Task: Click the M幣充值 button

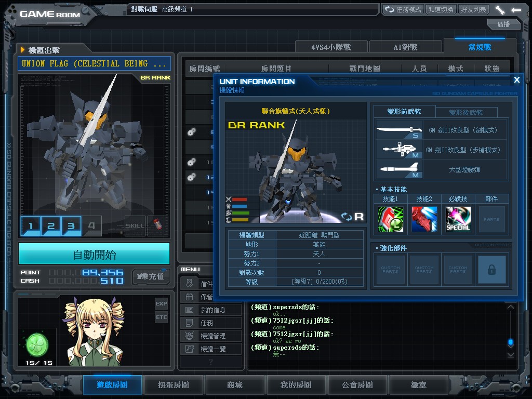Action: (150, 276)
